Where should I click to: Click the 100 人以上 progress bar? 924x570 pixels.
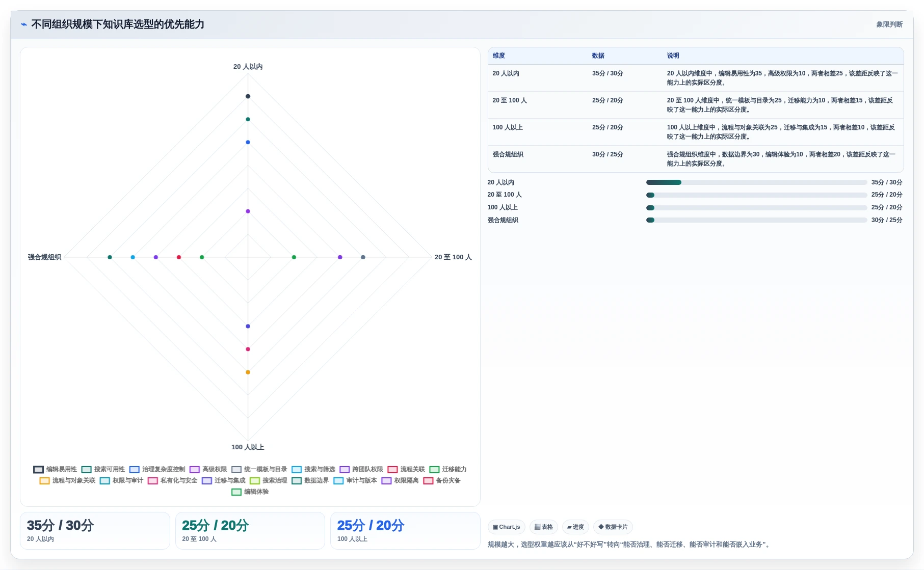click(x=756, y=207)
